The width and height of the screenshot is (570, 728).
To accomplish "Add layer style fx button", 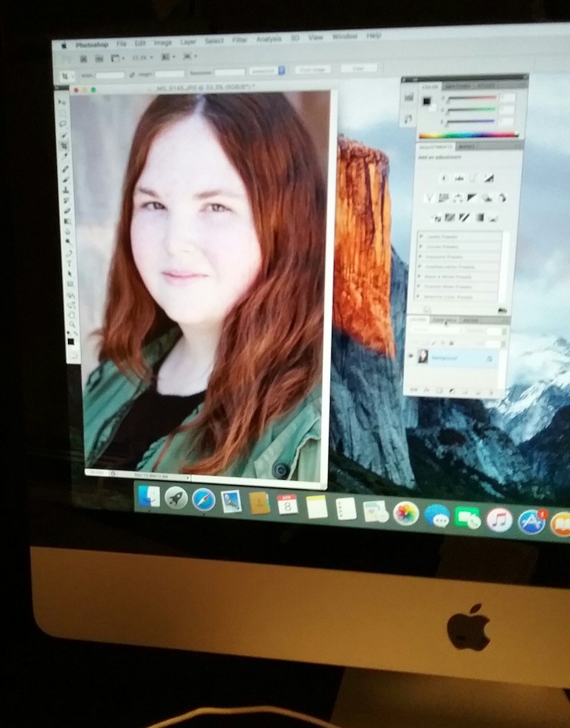I will point(426,390).
